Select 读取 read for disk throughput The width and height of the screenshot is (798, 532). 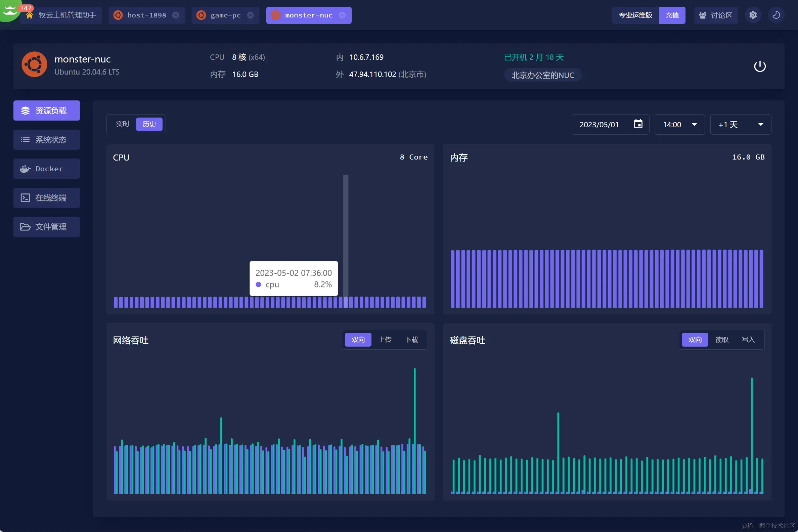click(x=721, y=340)
